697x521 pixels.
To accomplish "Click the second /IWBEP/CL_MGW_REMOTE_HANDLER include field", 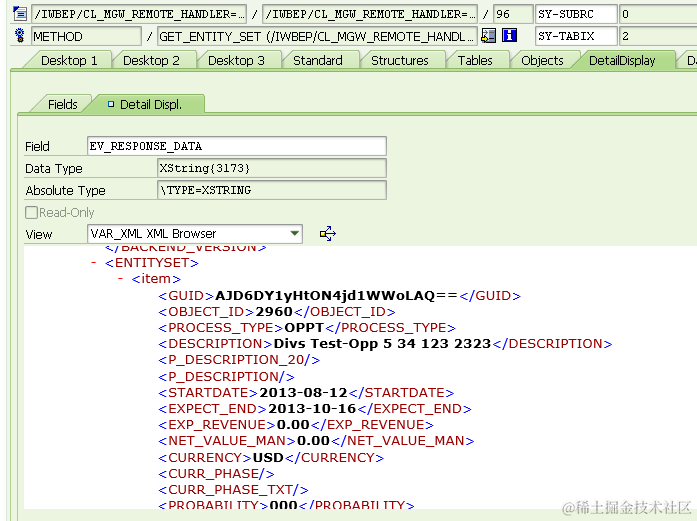I will [370, 14].
